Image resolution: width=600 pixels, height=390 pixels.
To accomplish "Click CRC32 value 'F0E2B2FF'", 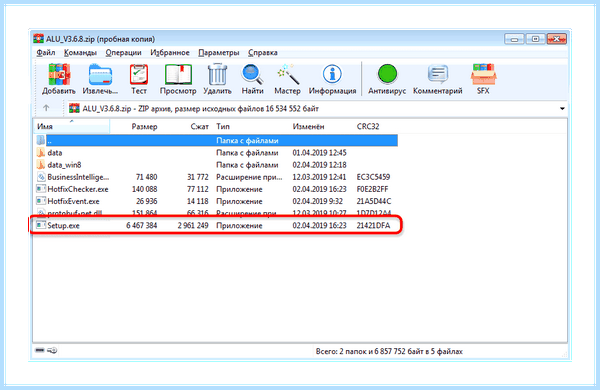I will [x=372, y=189].
